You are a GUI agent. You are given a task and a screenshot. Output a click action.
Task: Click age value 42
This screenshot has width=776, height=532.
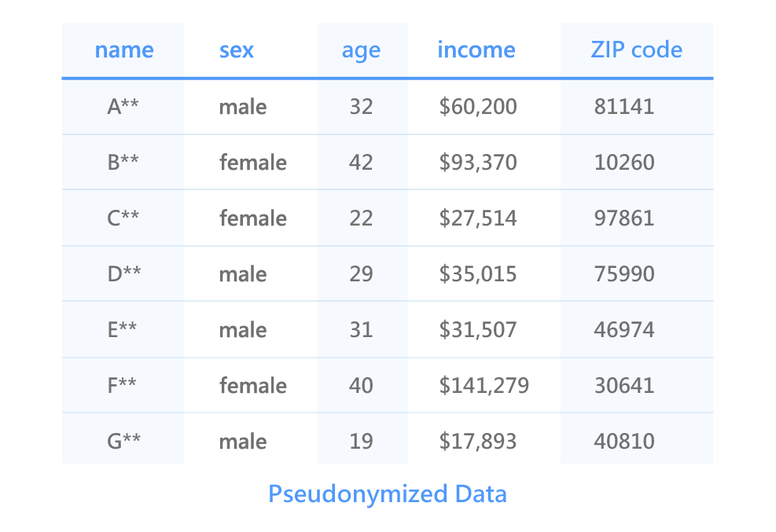point(361,163)
